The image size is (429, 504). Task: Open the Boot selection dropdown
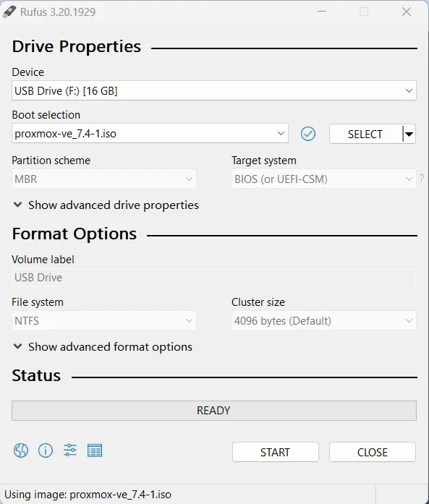pos(150,133)
